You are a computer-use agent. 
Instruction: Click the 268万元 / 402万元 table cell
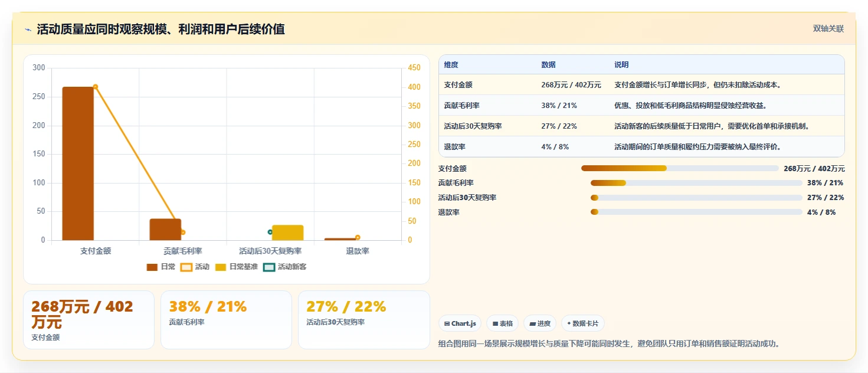tap(571, 85)
